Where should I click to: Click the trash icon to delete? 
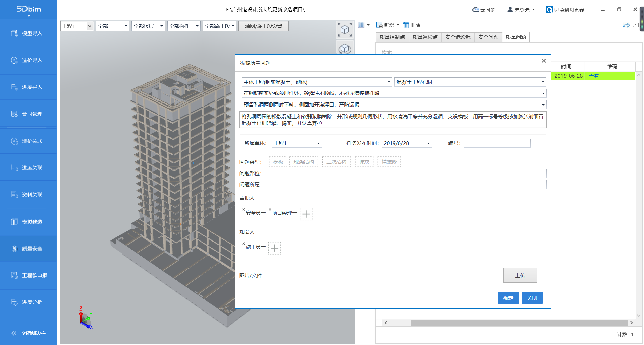pyautogui.click(x=406, y=25)
